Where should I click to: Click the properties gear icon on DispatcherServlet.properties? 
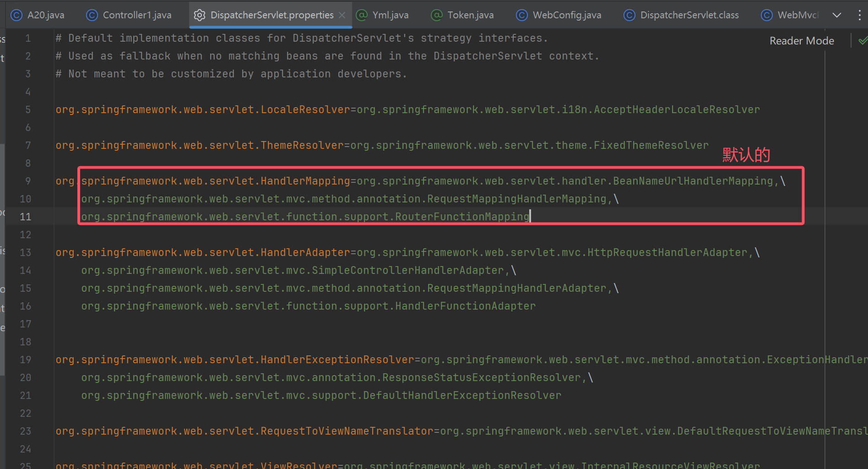tap(200, 15)
